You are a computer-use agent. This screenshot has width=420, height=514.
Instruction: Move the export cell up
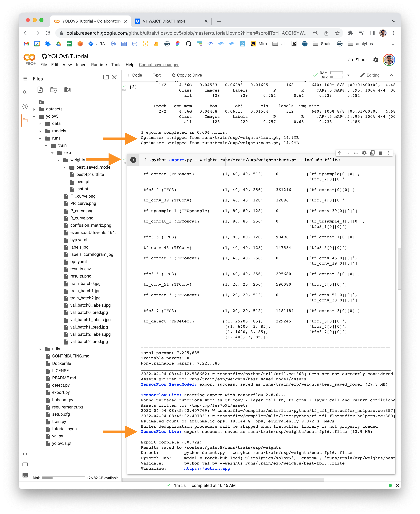click(340, 153)
